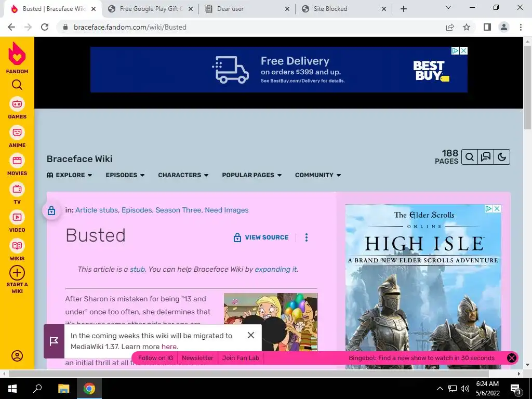
Task: Expand the Characters dropdown menu
Action: (183, 175)
